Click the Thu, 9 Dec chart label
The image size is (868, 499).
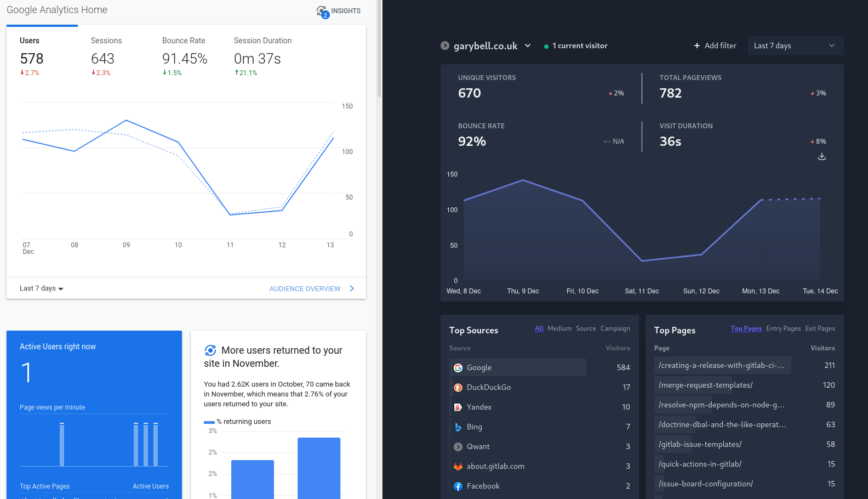tap(523, 291)
